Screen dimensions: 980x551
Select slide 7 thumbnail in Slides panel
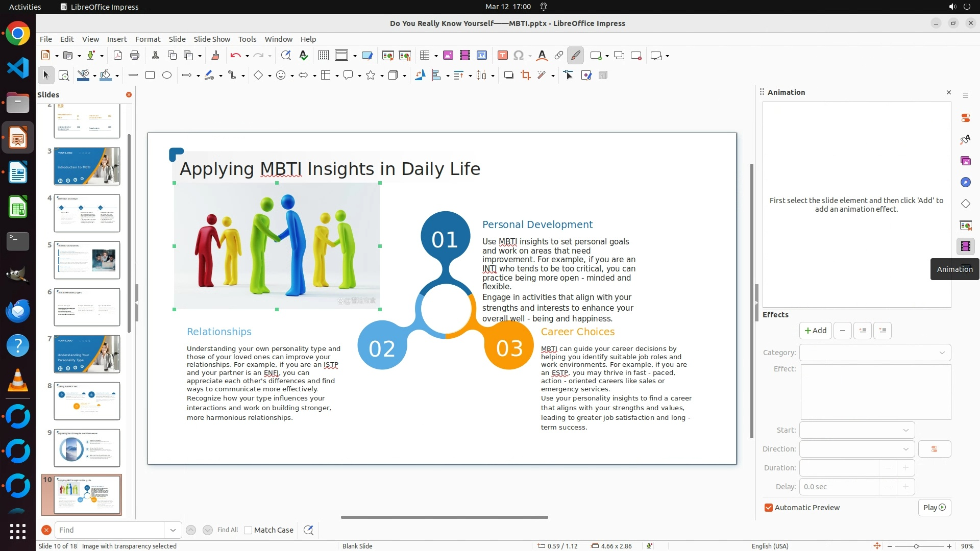87,354
